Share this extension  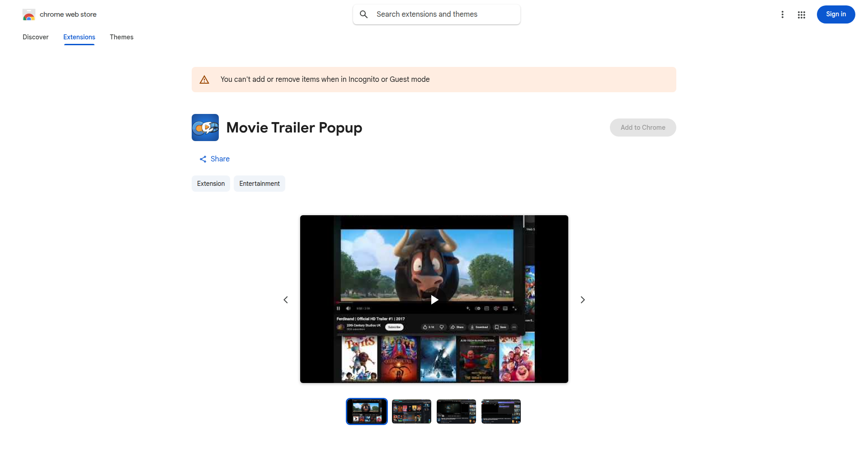pos(215,159)
